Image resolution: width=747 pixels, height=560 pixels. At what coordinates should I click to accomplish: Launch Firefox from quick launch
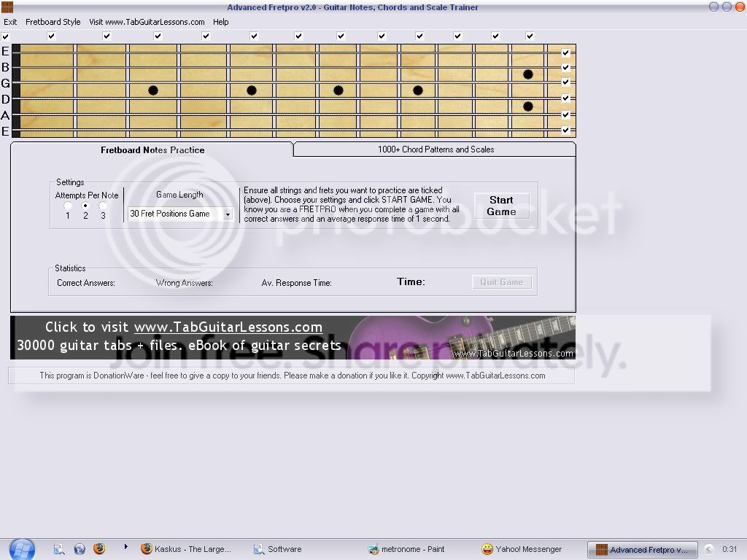99,548
